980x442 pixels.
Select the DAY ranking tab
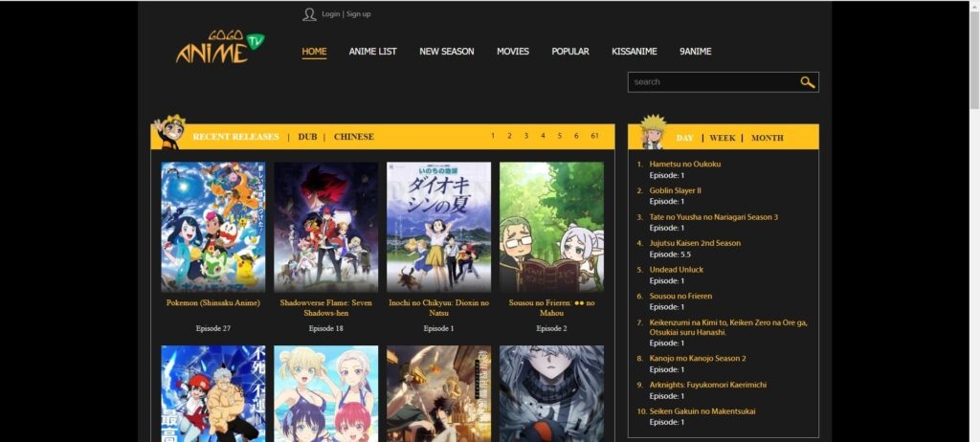click(684, 138)
